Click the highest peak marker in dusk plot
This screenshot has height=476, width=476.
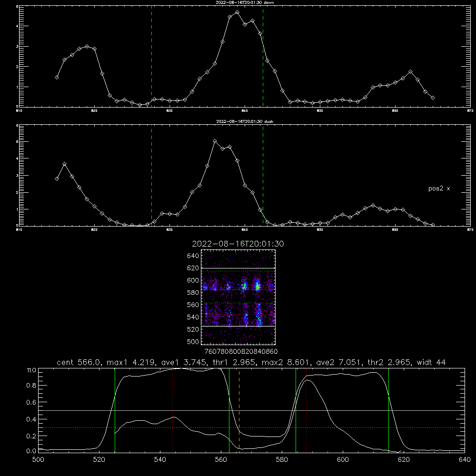[215, 141]
